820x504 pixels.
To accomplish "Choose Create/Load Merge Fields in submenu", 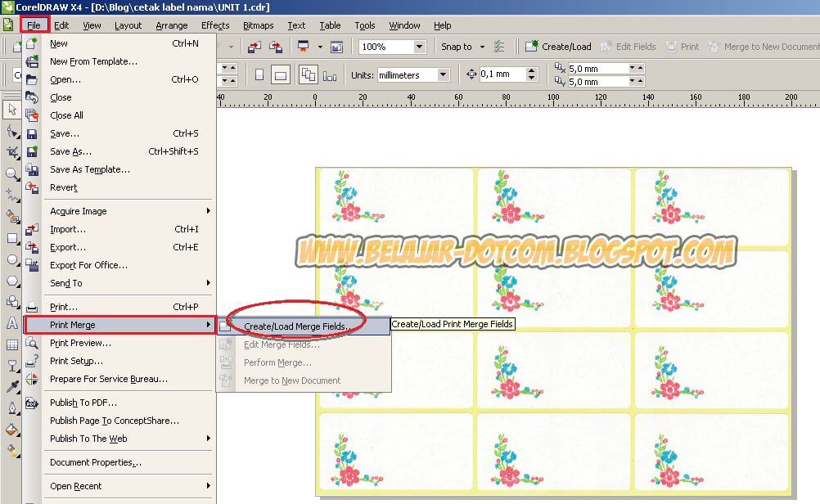I will [304, 326].
